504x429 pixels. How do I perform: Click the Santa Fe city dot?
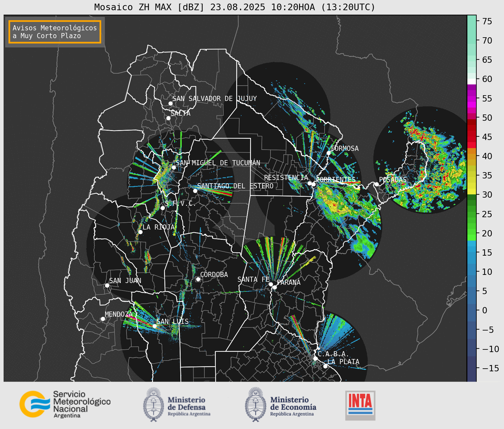tap(271, 284)
